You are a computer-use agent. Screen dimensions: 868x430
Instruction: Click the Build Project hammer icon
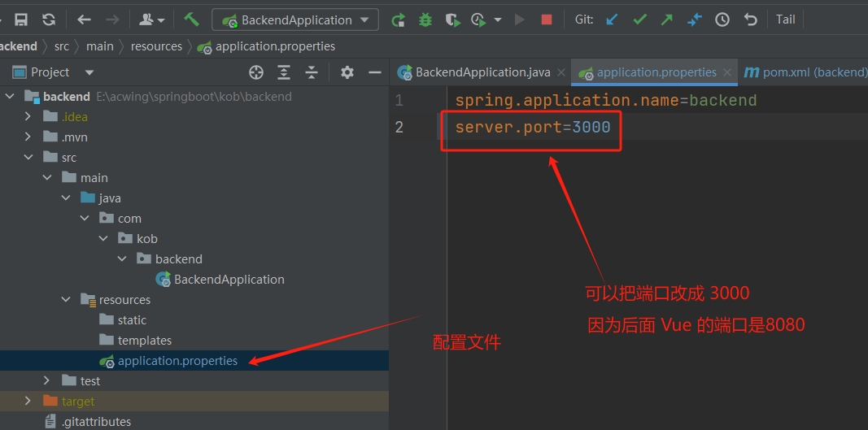coord(191,20)
